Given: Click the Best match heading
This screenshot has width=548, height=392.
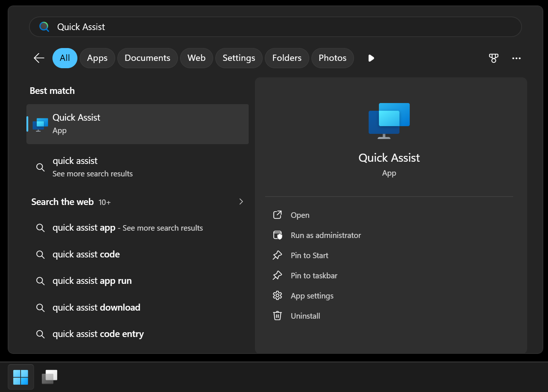Looking at the screenshot, I should (52, 91).
